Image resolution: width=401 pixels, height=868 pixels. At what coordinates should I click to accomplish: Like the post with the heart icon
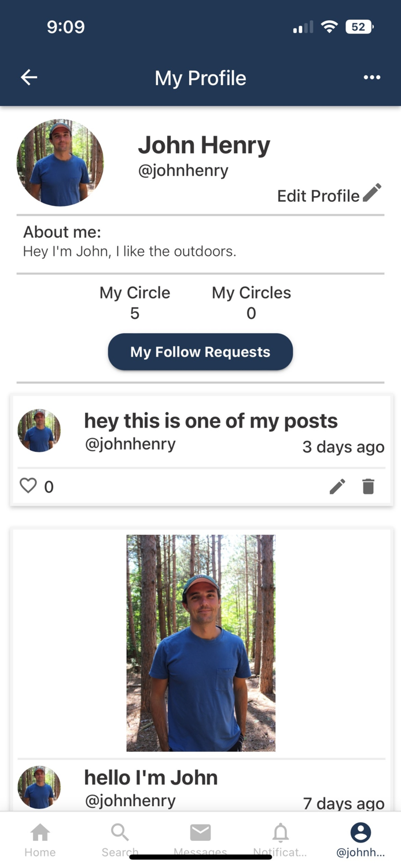click(x=28, y=486)
